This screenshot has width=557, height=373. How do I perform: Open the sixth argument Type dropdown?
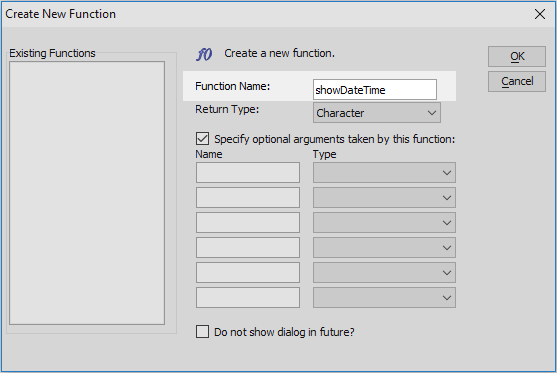tap(384, 297)
